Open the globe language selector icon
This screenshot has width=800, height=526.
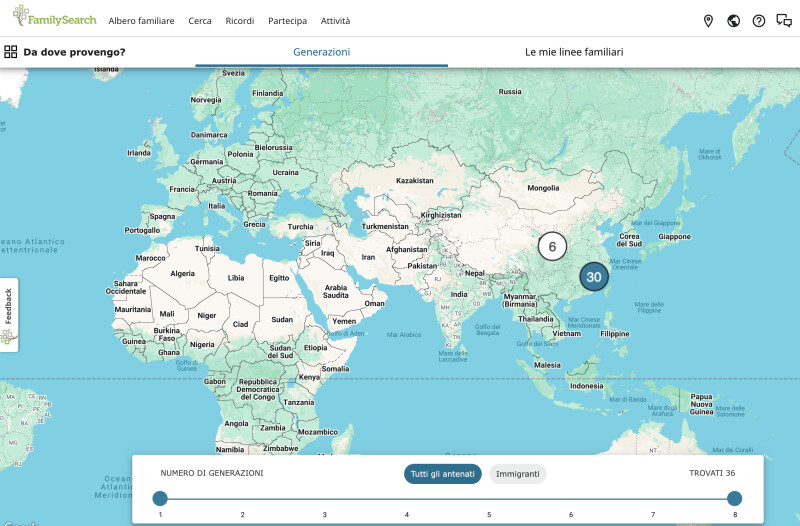click(x=734, y=21)
